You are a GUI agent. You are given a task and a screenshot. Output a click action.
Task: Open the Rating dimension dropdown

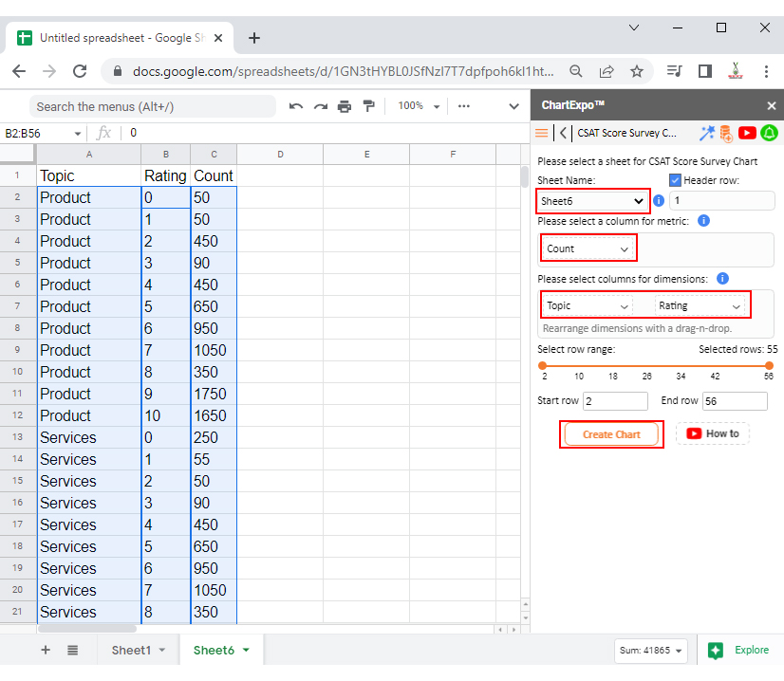tap(700, 305)
